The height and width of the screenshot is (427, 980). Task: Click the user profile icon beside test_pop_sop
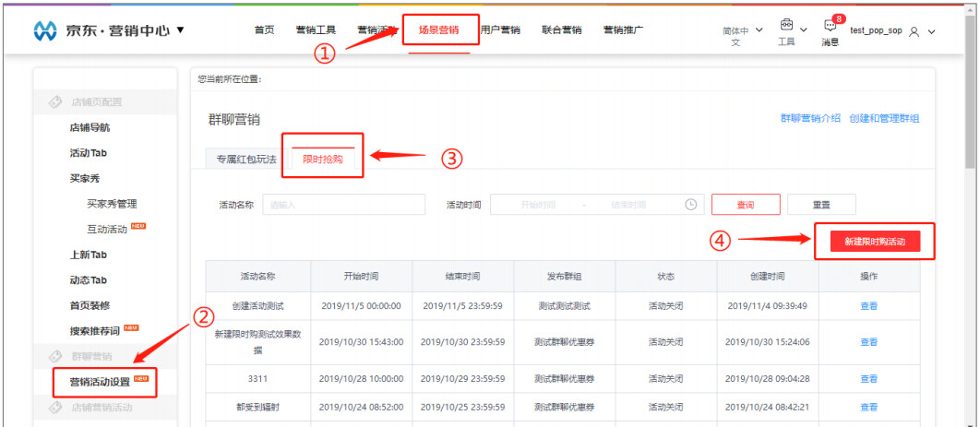(913, 31)
